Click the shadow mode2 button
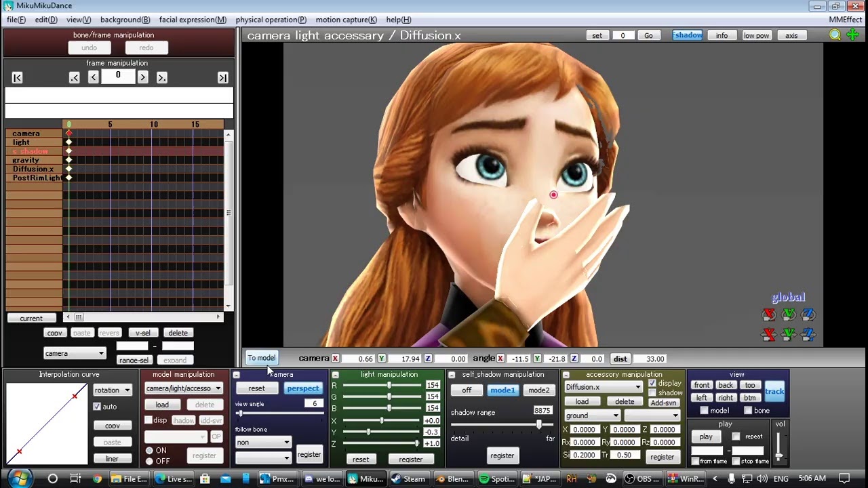The height and width of the screenshot is (488, 868). point(539,390)
